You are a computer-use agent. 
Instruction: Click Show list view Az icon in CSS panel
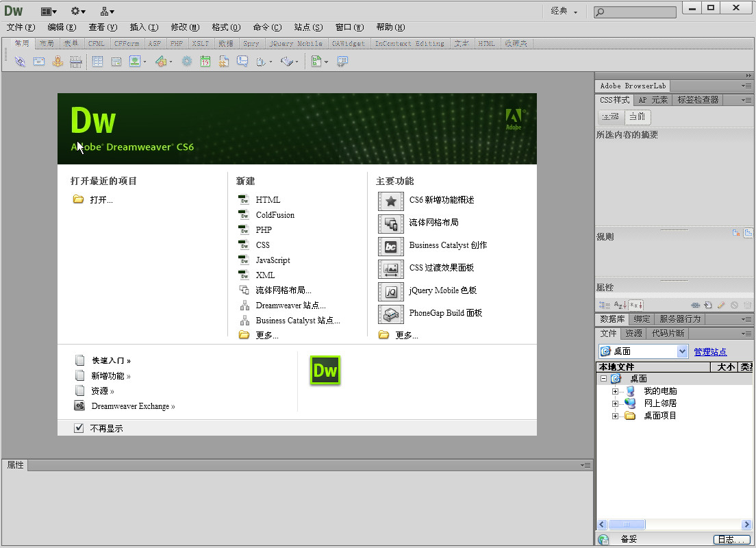(620, 305)
